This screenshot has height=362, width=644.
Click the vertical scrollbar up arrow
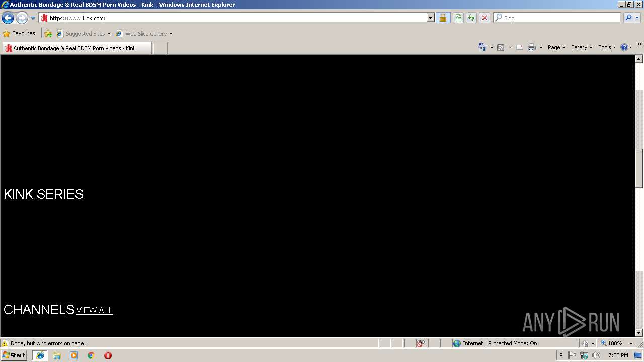coord(639,59)
